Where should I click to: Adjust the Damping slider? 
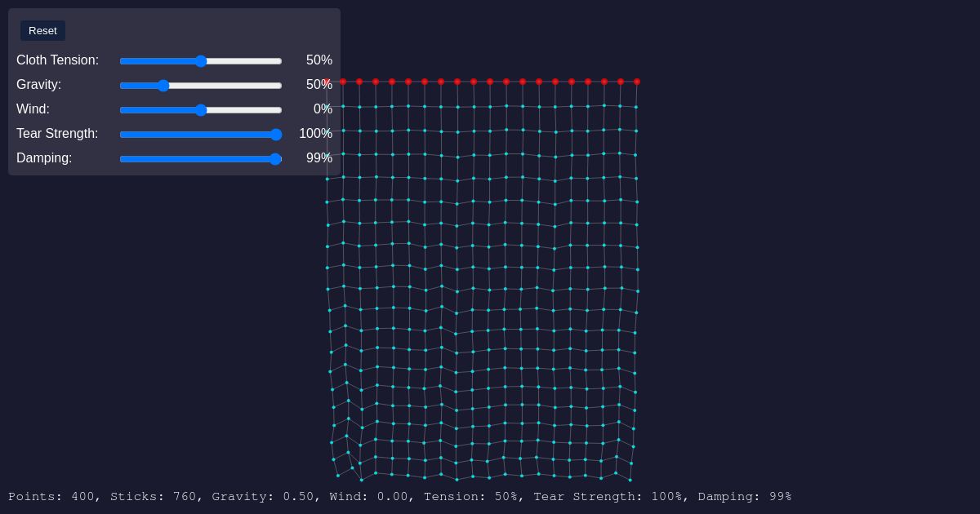click(x=201, y=159)
